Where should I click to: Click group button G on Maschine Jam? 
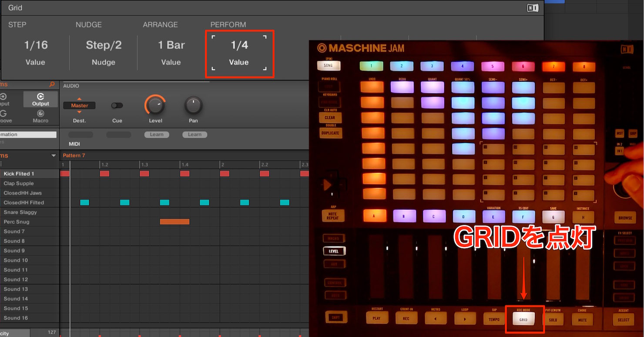(553, 217)
